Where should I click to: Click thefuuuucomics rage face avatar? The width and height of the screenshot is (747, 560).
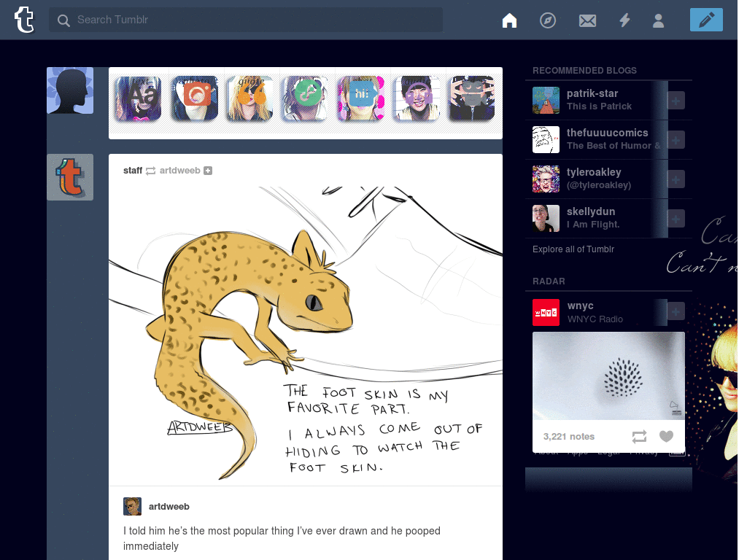click(x=546, y=139)
